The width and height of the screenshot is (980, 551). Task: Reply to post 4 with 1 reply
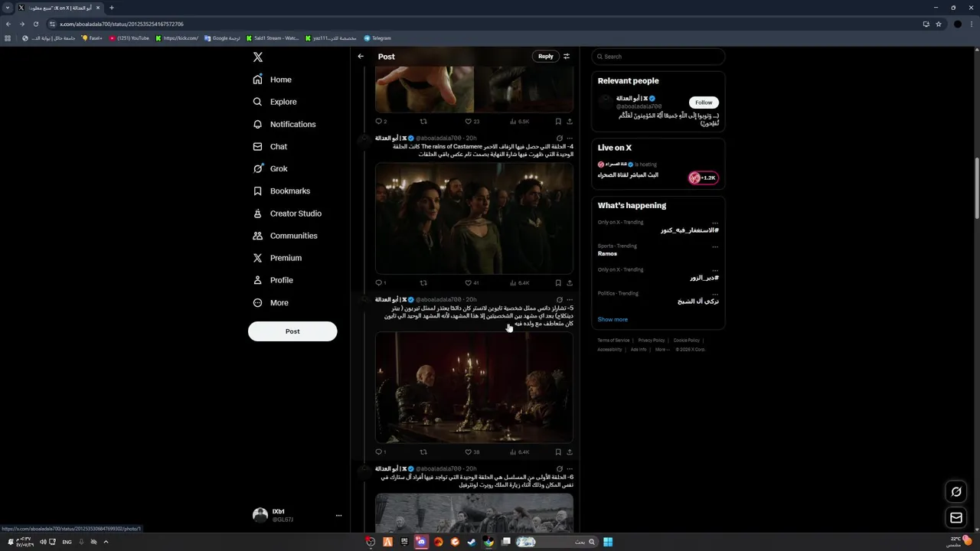point(381,282)
